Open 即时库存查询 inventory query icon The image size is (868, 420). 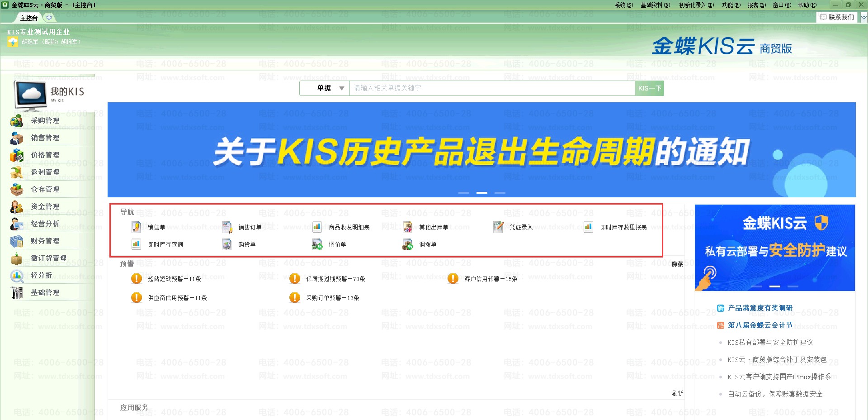coord(136,244)
